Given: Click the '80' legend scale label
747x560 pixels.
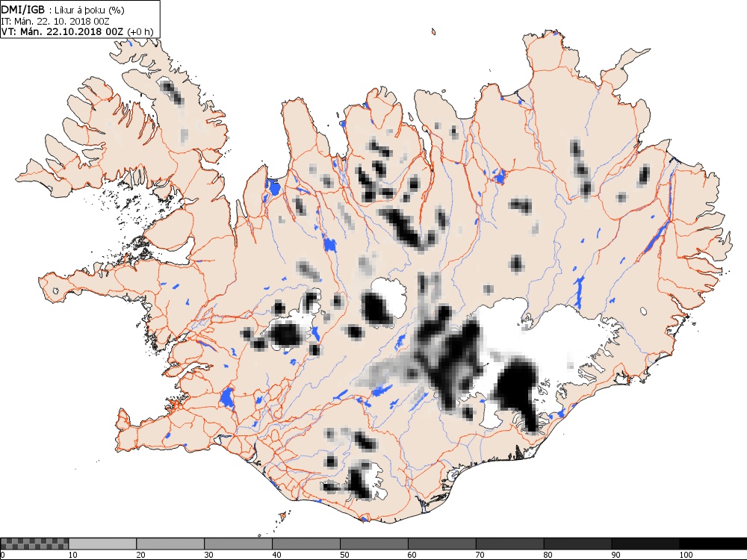Looking at the screenshot, I should [x=548, y=555].
